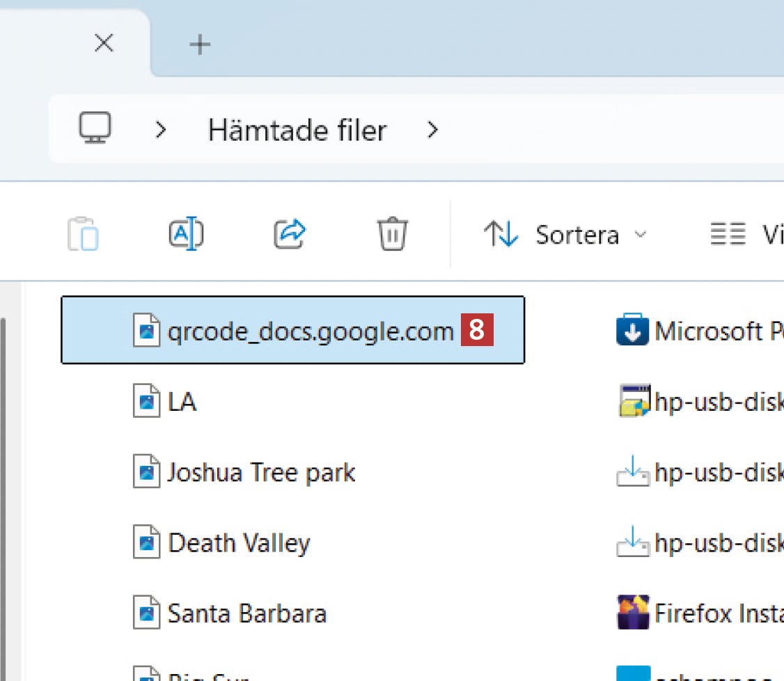Expand chevron before Hämtade filer
784x681 pixels.
[161, 130]
